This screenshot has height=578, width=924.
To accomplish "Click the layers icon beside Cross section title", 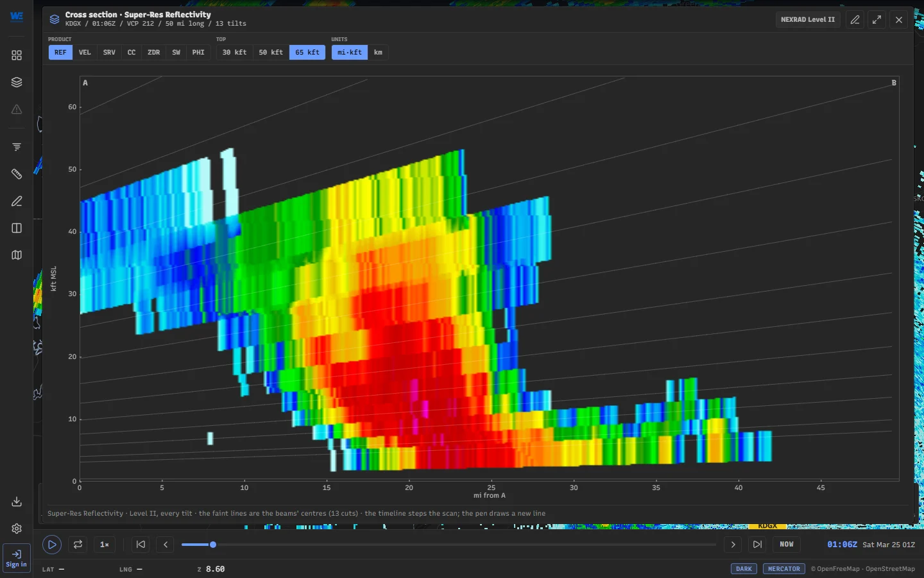I will pyautogui.click(x=55, y=19).
